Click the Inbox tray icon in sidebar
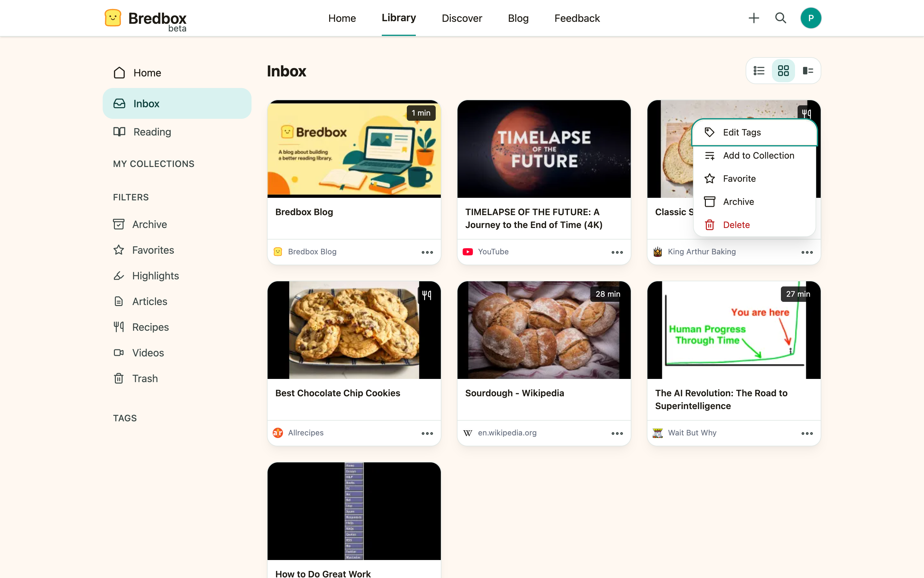 (119, 104)
